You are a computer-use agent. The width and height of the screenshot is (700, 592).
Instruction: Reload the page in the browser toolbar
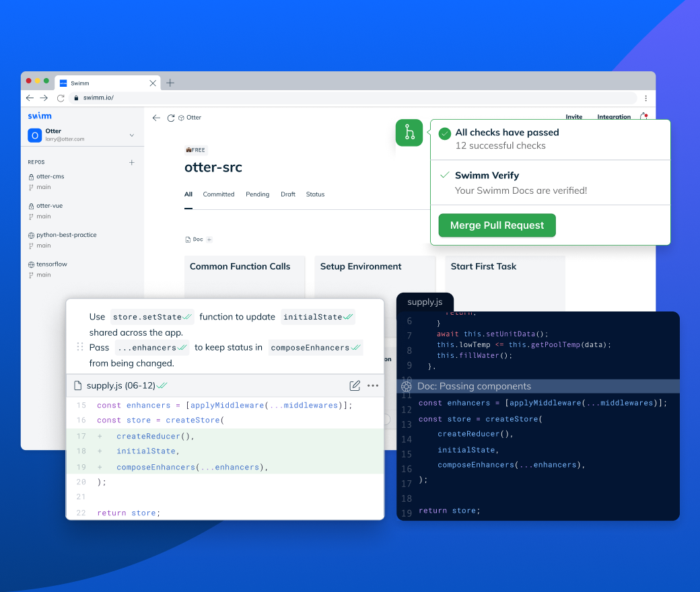pyautogui.click(x=61, y=98)
